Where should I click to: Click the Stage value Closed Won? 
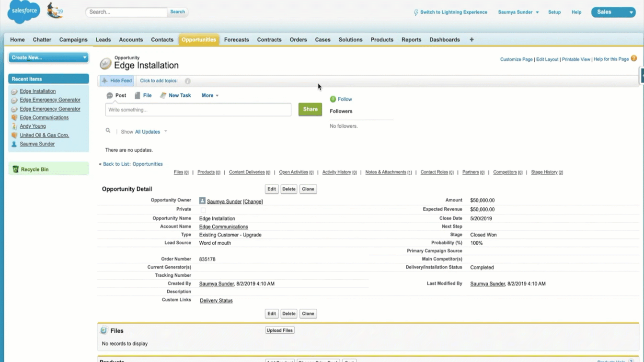click(x=483, y=235)
